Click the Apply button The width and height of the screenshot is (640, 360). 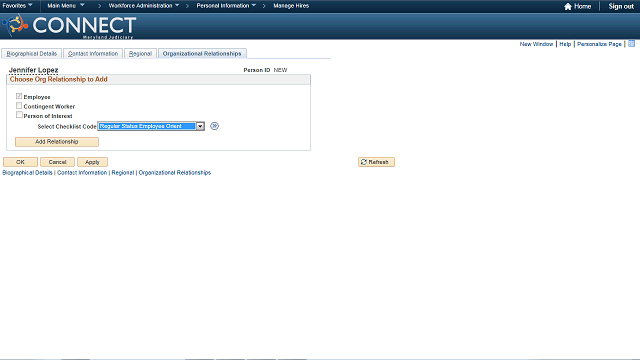point(92,162)
